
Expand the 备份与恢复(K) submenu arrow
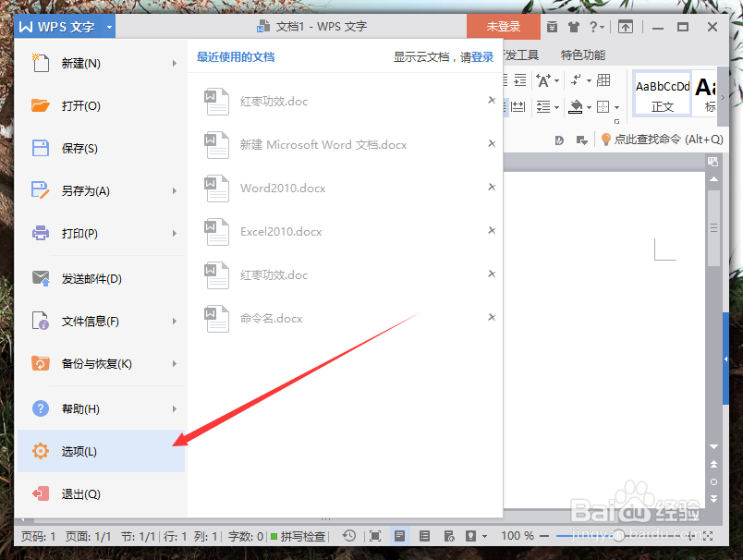click(175, 364)
